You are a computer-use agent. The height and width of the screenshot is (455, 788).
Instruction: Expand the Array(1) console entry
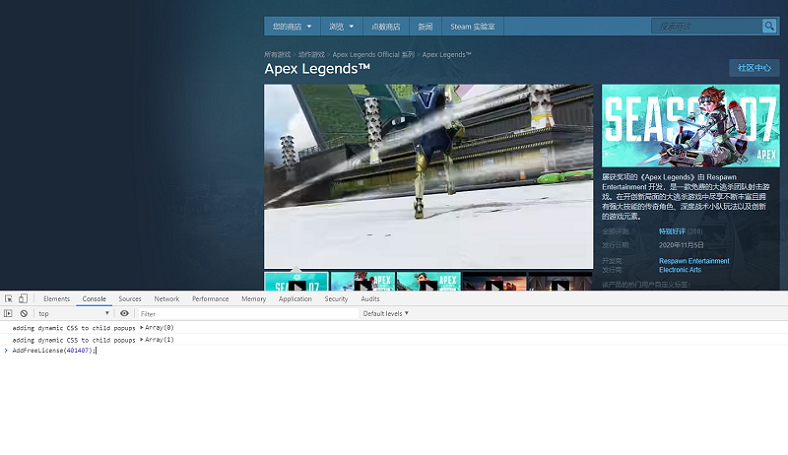(x=157, y=339)
